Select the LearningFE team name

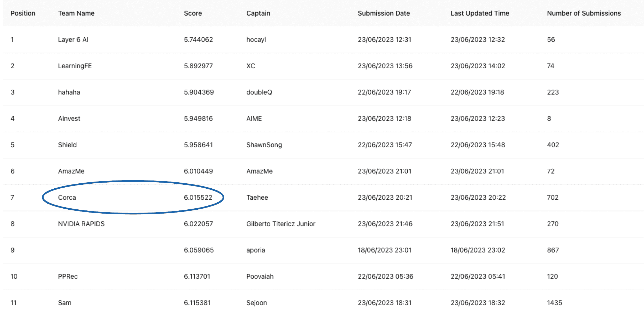(75, 66)
